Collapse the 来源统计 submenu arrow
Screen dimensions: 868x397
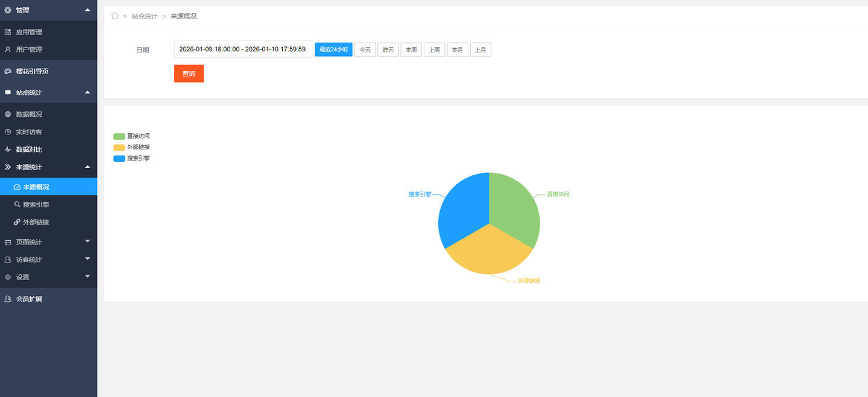pos(87,166)
